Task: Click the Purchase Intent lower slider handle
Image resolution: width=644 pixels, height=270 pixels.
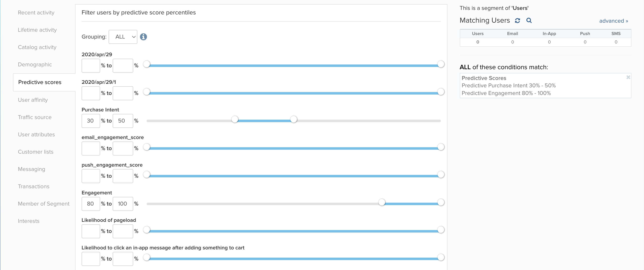Action: (x=234, y=119)
